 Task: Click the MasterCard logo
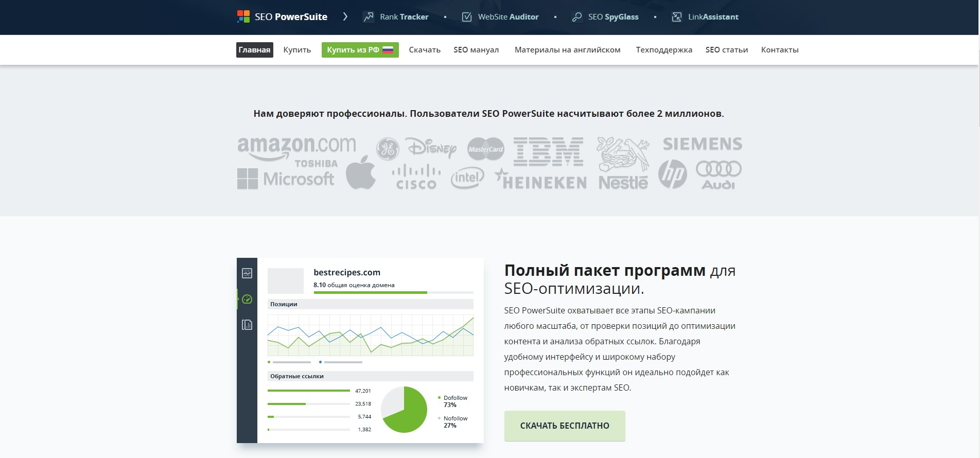[x=485, y=149]
